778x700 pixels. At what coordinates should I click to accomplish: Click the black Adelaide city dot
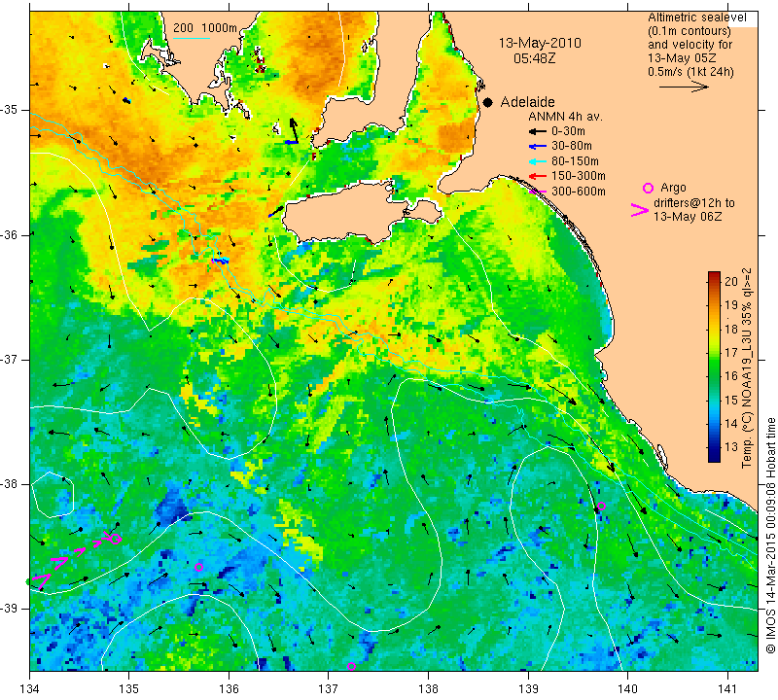pyautogui.click(x=488, y=103)
